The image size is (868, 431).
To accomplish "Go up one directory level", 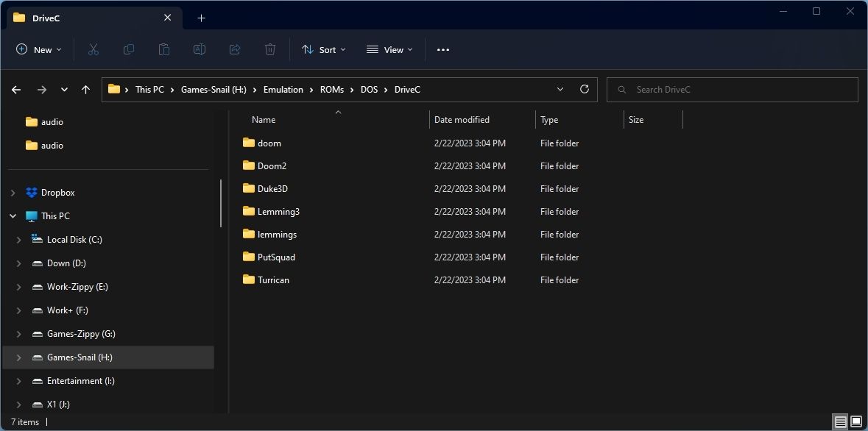I will pos(85,89).
